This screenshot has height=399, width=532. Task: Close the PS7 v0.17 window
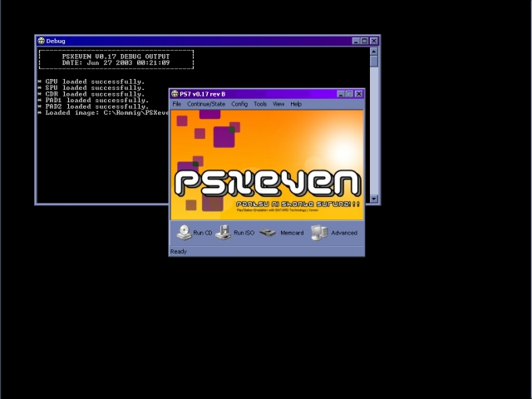tap(358, 94)
